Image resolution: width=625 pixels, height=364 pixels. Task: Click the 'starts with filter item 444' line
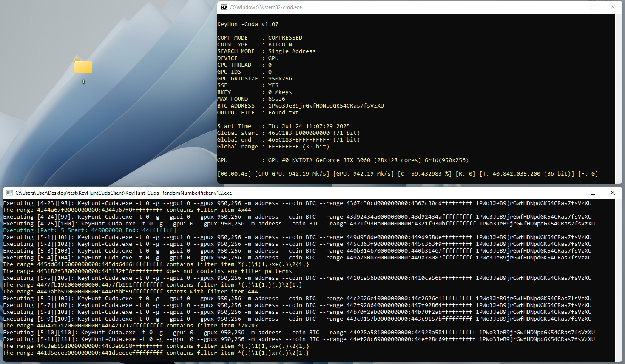[x=131, y=292]
